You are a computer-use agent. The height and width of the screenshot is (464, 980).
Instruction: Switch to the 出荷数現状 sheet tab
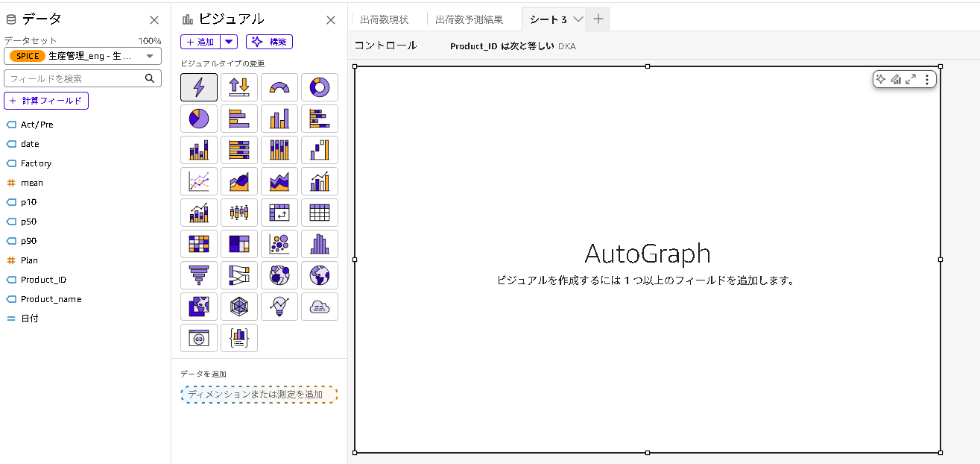(x=384, y=19)
